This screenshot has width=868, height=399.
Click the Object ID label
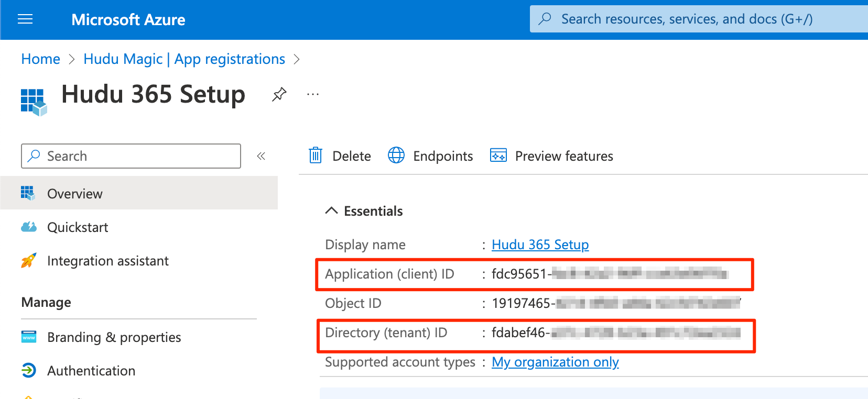353,303
